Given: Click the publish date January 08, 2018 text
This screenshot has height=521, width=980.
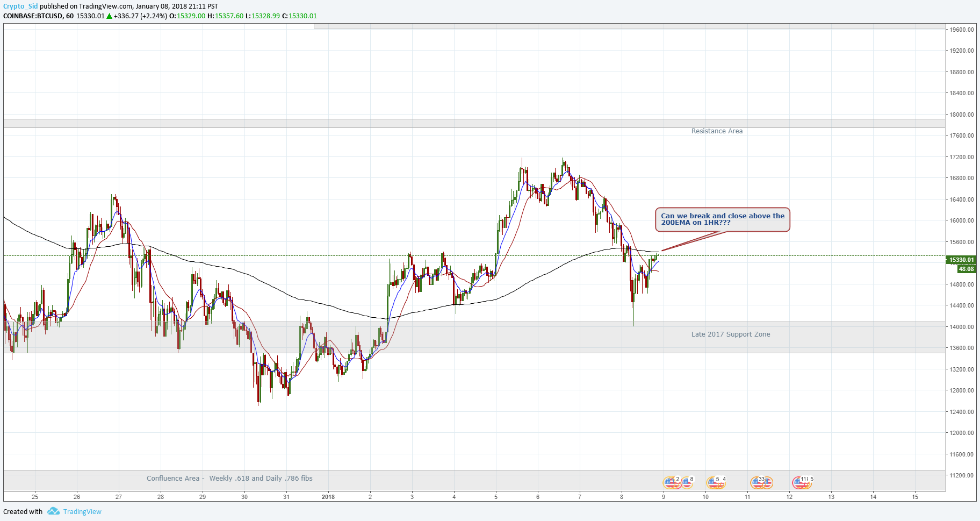Looking at the screenshot, I should point(162,6).
